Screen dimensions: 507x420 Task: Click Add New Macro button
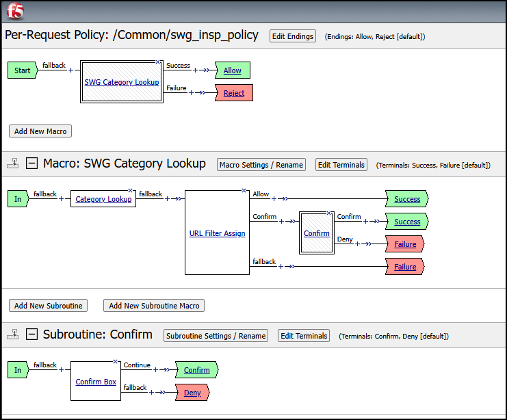[40, 131]
